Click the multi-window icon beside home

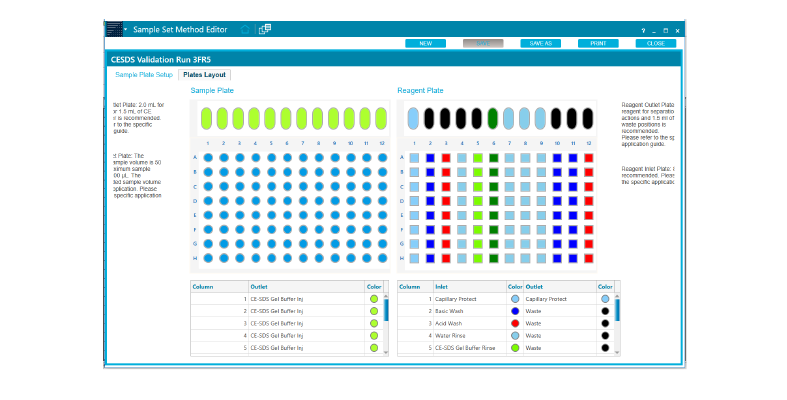265,30
